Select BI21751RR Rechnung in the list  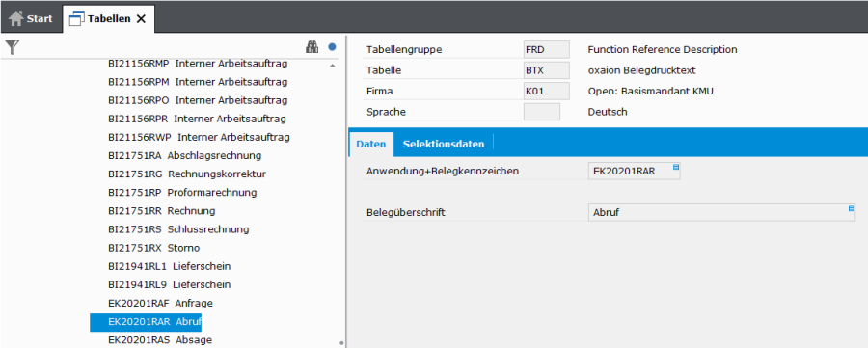162,211
